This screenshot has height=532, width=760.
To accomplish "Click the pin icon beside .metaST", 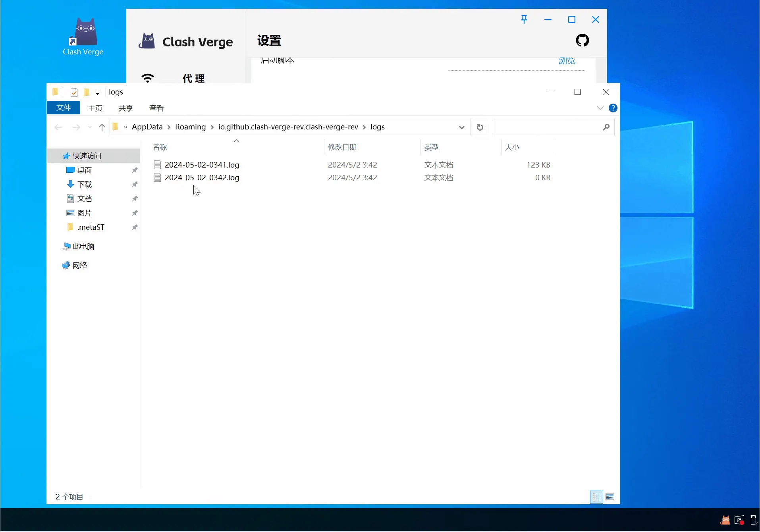I will 135,227.
